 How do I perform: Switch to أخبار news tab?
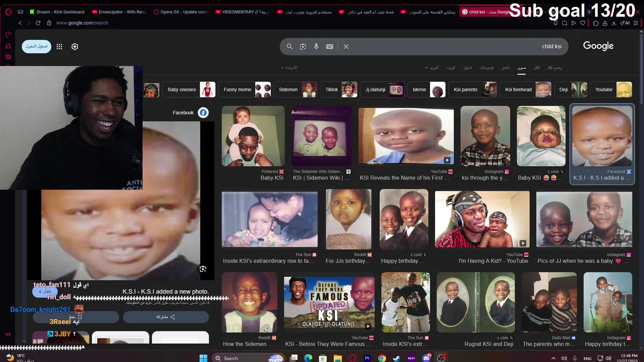(x=505, y=67)
